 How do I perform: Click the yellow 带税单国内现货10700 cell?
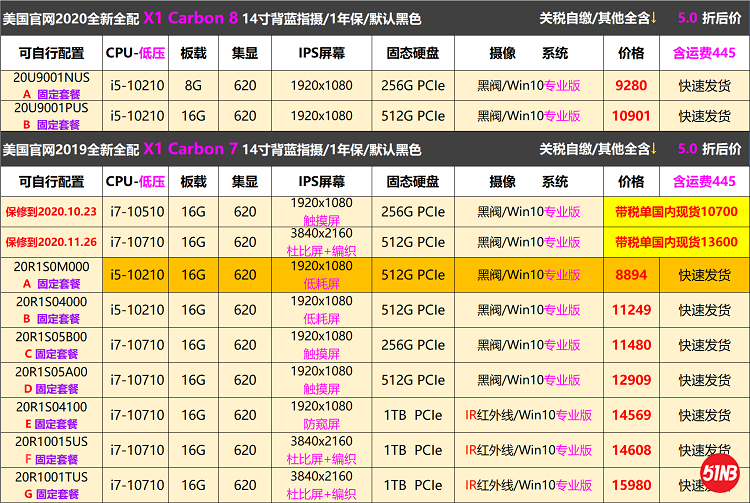[x=676, y=212]
